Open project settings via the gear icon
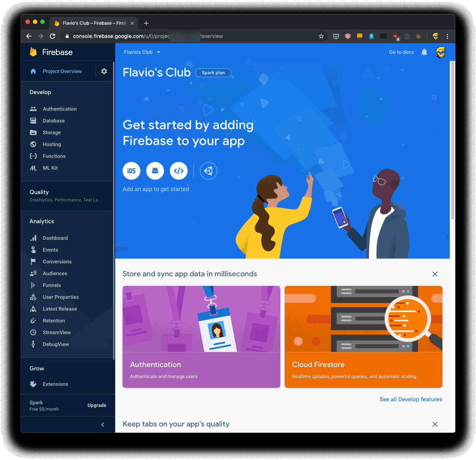 [x=104, y=71]
